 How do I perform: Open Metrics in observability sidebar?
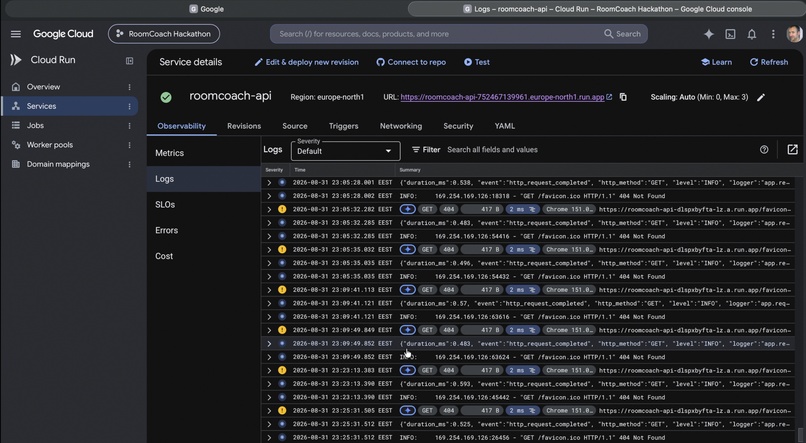pos(204,153)
